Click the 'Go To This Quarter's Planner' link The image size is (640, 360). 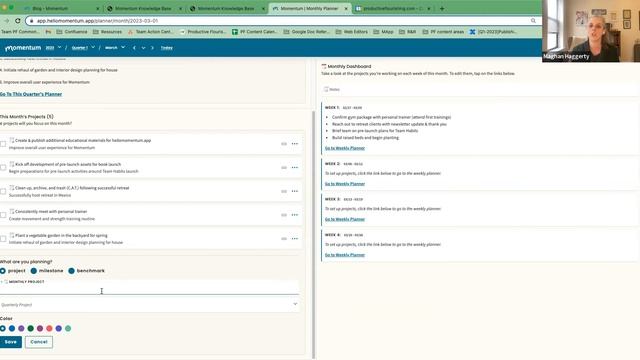pos(31,94)
